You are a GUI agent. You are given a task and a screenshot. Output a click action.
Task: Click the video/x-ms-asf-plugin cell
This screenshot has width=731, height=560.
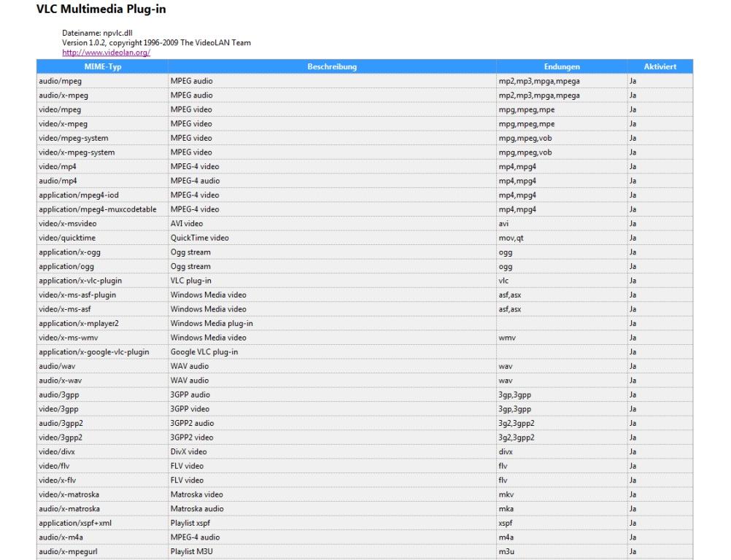pyautogui.click(x=103, y=295)
